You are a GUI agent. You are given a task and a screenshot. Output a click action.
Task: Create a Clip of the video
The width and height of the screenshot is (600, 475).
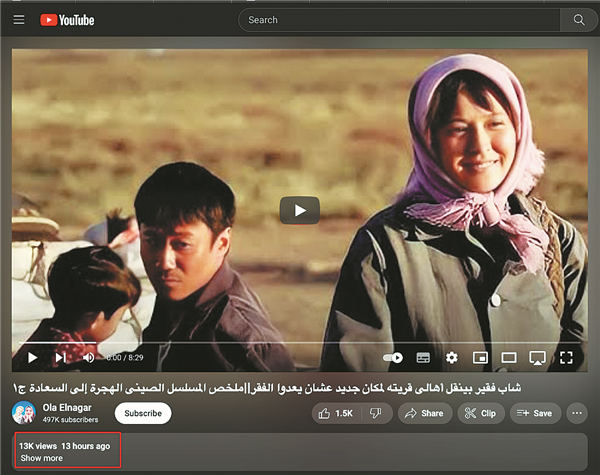481,413
